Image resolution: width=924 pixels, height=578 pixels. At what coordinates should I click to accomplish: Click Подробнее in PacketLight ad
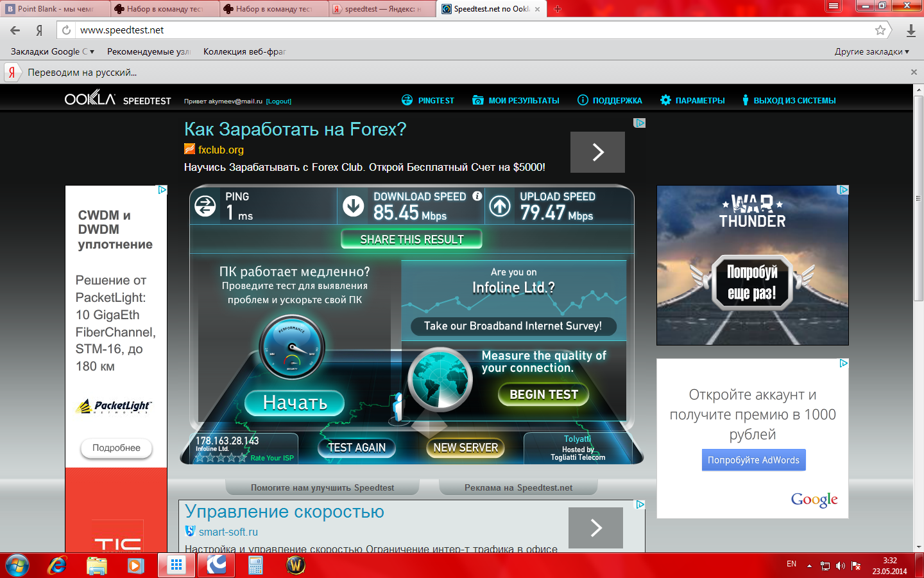(116, 448)
